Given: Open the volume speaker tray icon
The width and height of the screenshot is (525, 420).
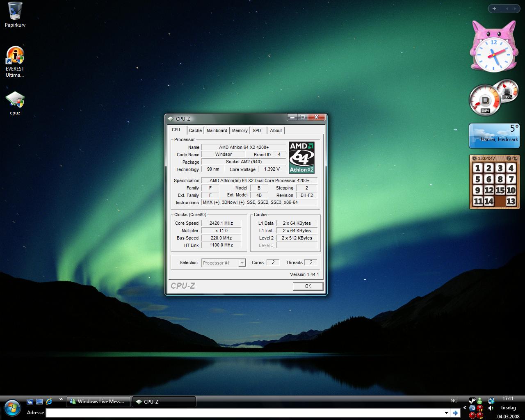Looking at the screenshot, I should click(491, 408).
